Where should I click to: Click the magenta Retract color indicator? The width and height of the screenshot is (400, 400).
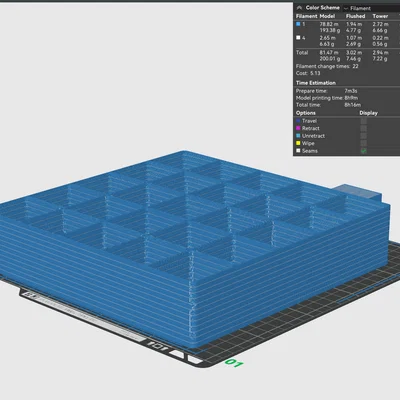[x=298, y=128]
